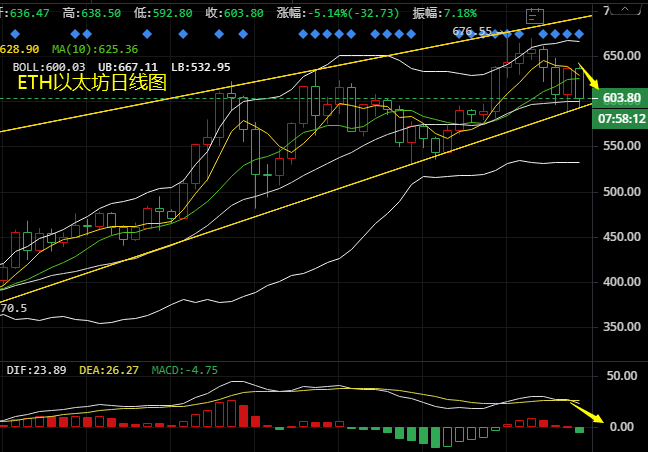Click the 收 closing price 603.80 at top

click(x=240, y=13)
